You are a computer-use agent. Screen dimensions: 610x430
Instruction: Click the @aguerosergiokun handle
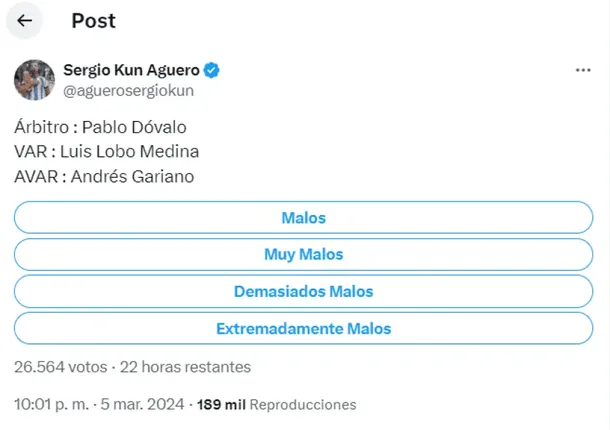(x=128, y=90)
